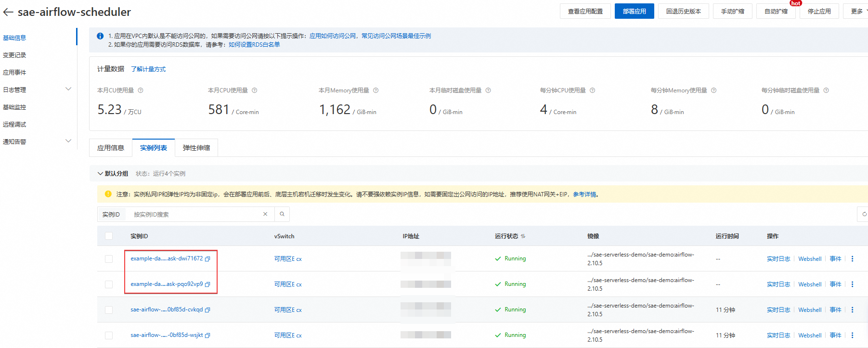The height and width of the screenshot is (348, 868).
Task: Focus the 按实例ID搜索 input field
Action: pyautogui.click(x=195, y=214)
